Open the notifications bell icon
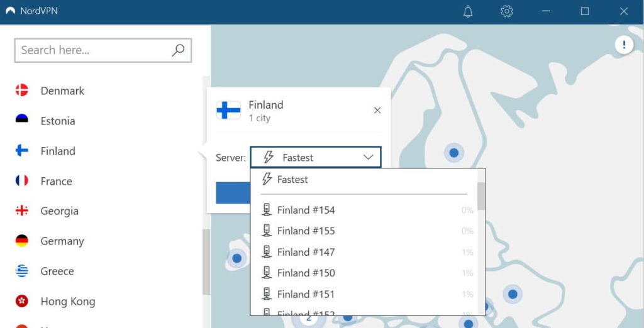 point(468,11)
